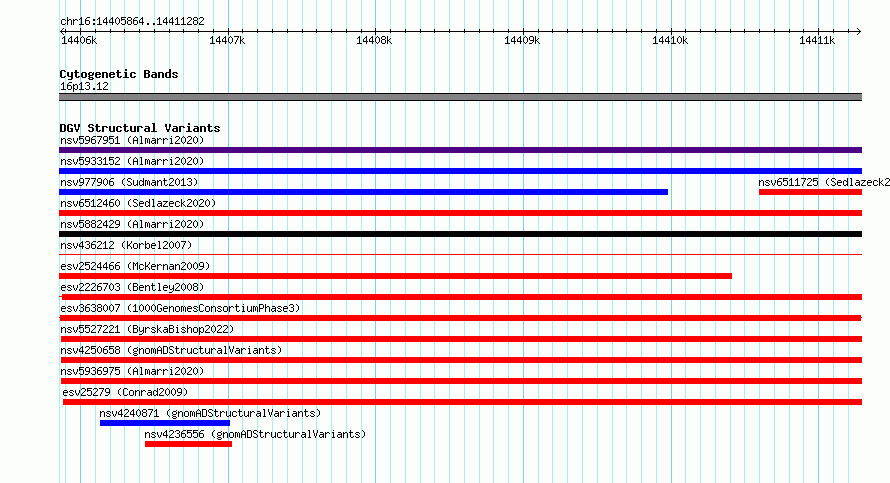This screenshot has height=483, width=890.
Task: Select the red esv2226703 variant bar
Action: point(461,297)
